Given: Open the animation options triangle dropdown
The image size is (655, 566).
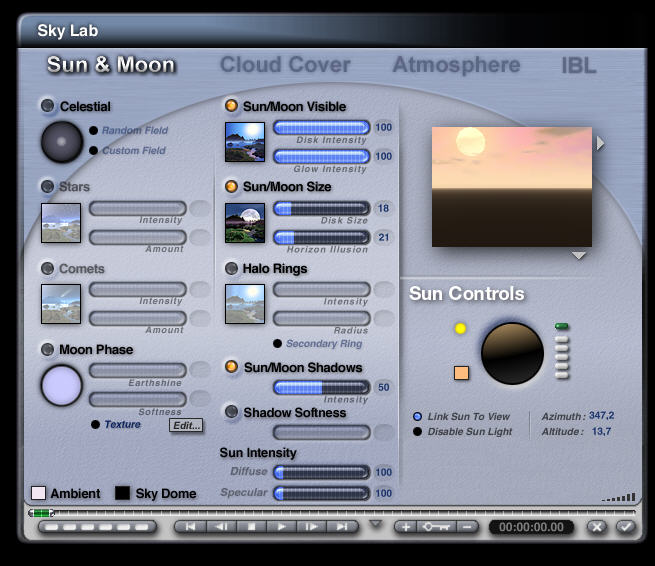Looking at the screenshot, I should pos(376,524).
